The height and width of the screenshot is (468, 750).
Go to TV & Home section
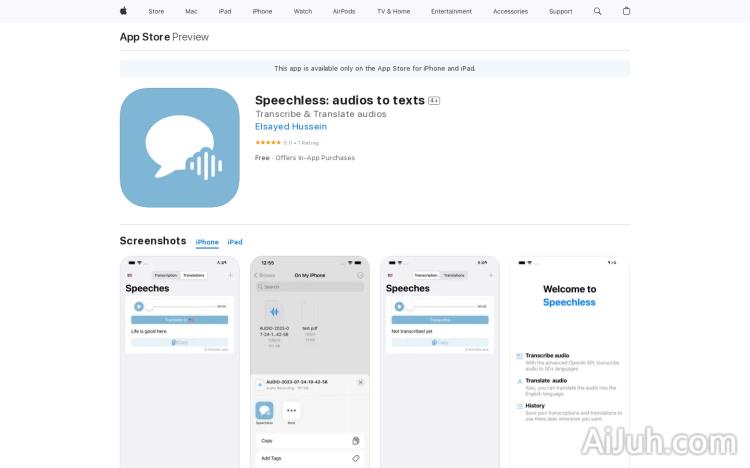tap(393, 11)
